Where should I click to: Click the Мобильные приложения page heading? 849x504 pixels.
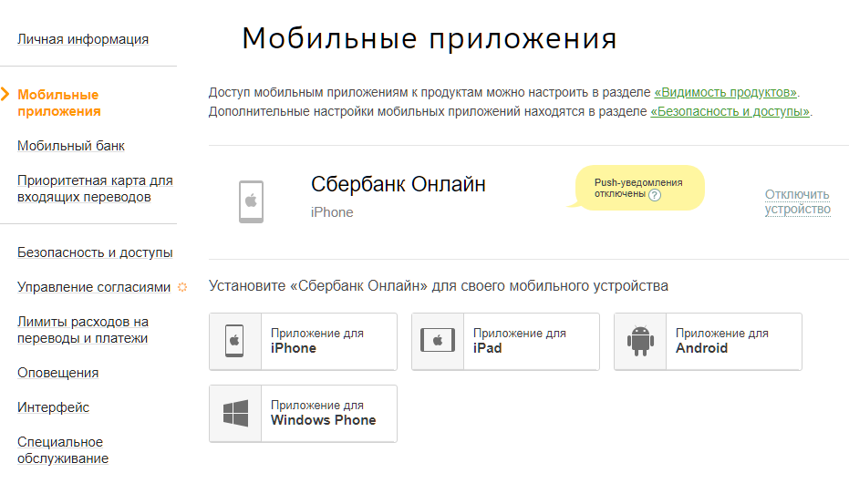click(430, 38)
